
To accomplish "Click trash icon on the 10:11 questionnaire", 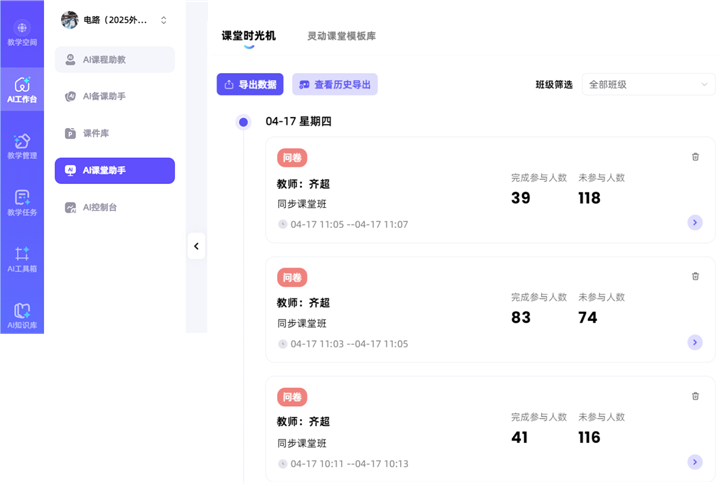I will click(695, 396).
